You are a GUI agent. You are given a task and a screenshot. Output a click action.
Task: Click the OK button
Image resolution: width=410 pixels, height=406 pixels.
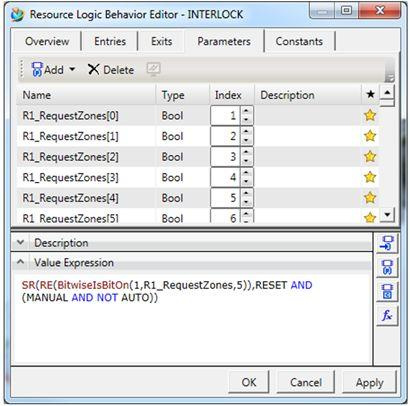(249, 383)
